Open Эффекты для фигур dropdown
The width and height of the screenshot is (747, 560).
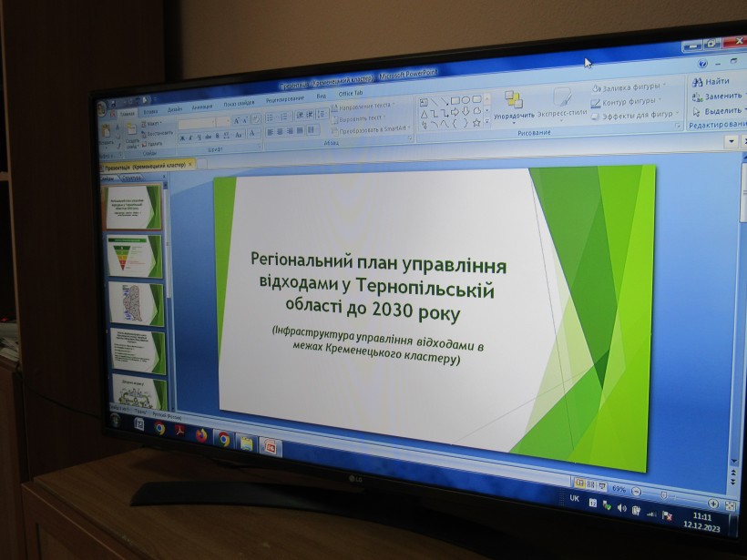click(634, 116)
